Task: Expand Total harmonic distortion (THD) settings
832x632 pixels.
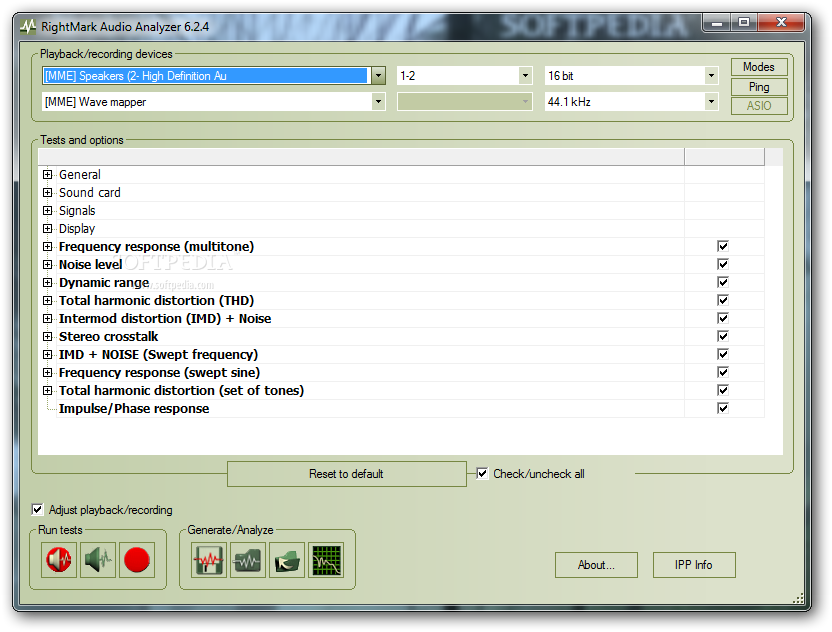Action: (x=48, y=301)
